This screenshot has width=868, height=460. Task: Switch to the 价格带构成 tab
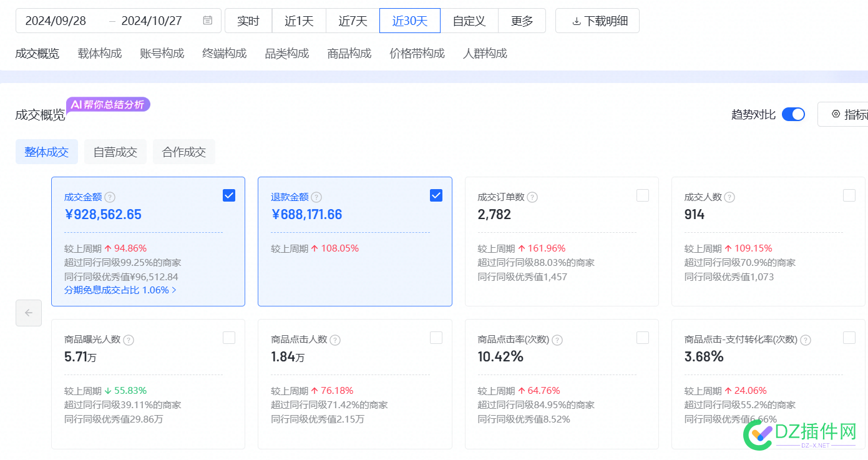pos(417,54)
